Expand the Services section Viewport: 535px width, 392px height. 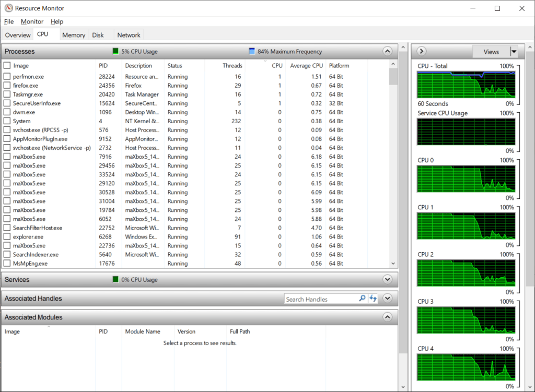(x=387, y=279)
